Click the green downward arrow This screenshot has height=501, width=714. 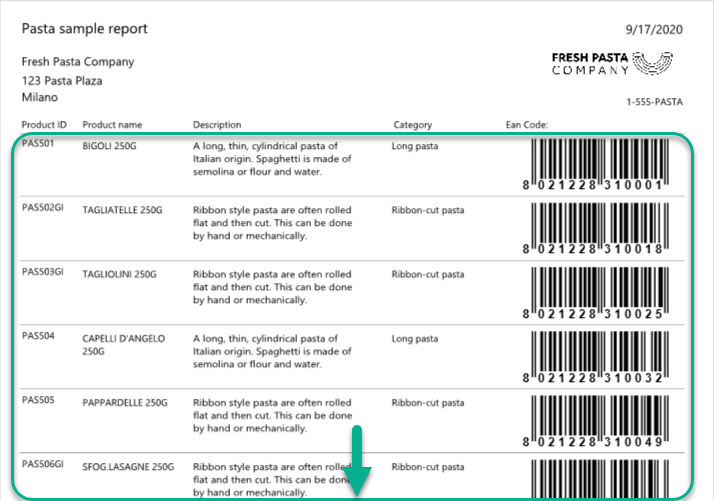click(358, 461)
